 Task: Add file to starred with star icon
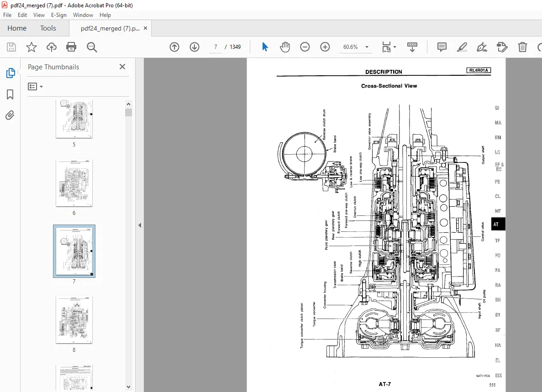32,47
